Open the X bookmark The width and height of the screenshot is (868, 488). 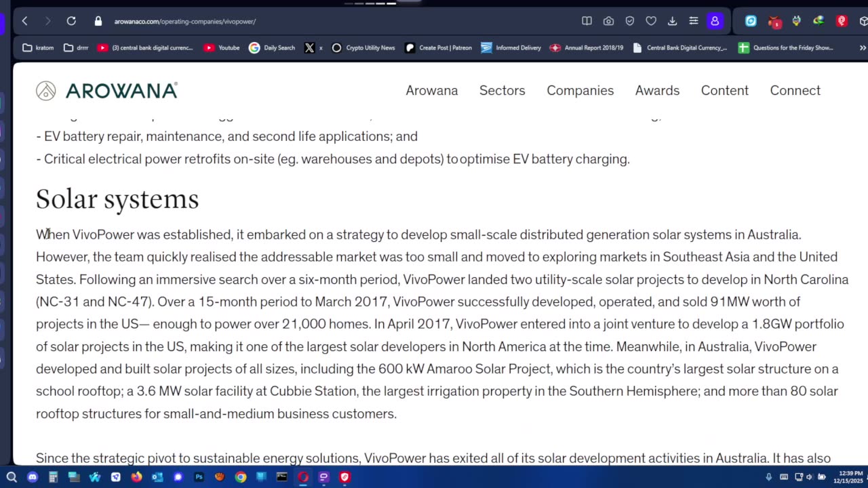point(313,47)
